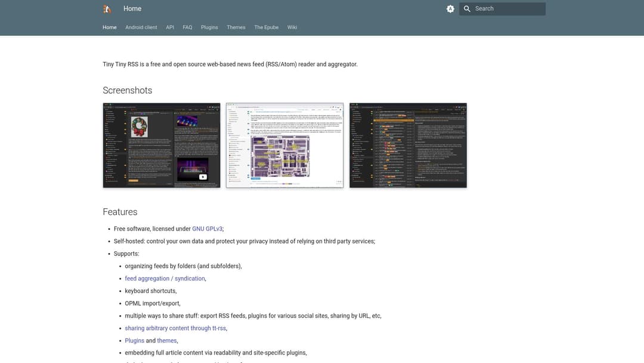Click the Plugins link in features list
The image size is (644, 363).
[x=134, y=341]
